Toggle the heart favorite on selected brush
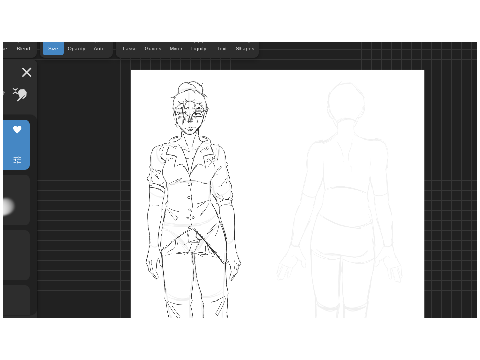Screen dimensions: 480x360 [17, 130]
